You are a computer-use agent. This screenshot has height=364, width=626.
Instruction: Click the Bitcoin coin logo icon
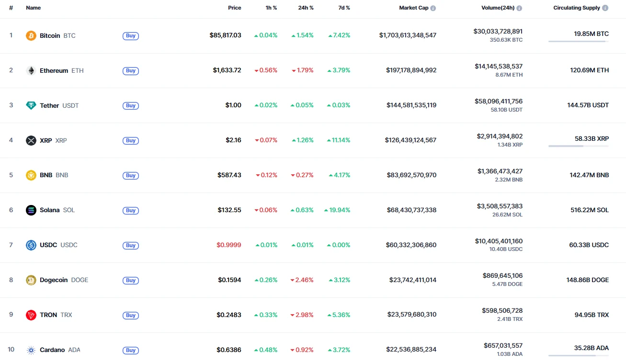pos(31,35)
